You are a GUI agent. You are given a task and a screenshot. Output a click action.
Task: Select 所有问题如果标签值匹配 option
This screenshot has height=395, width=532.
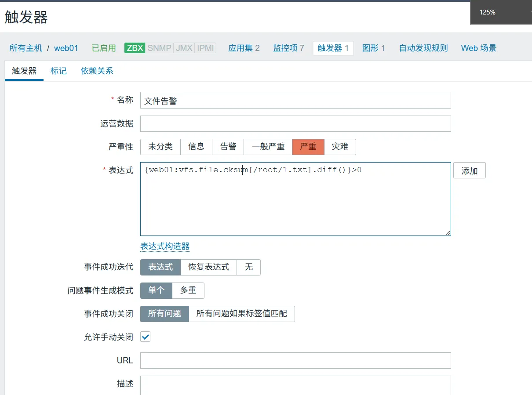(241, 314)
